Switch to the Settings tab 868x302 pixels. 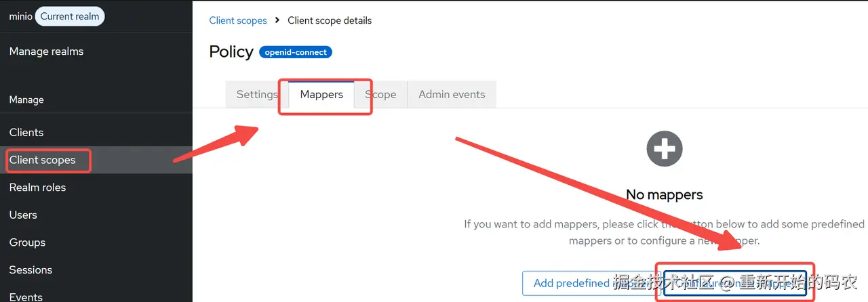(x=256, y=94)
